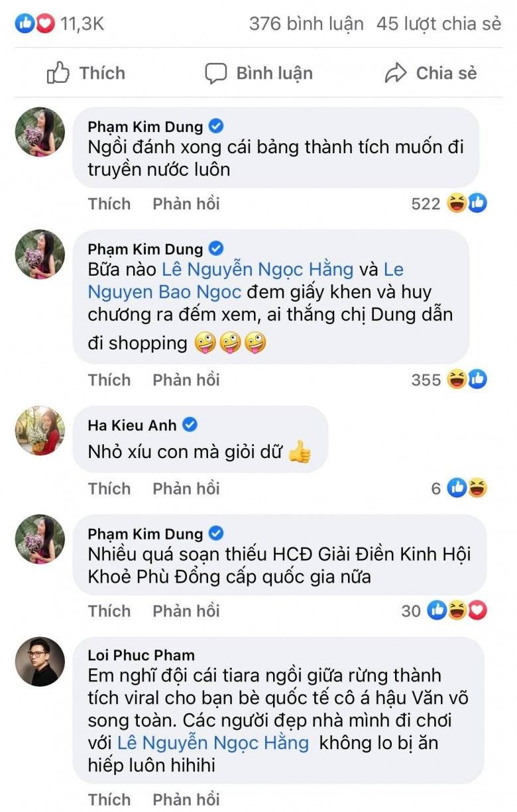Viewport: 517px width, 812px height.
Task: Open Ha Kieu Anh's avatar
Action: (40, 431)
